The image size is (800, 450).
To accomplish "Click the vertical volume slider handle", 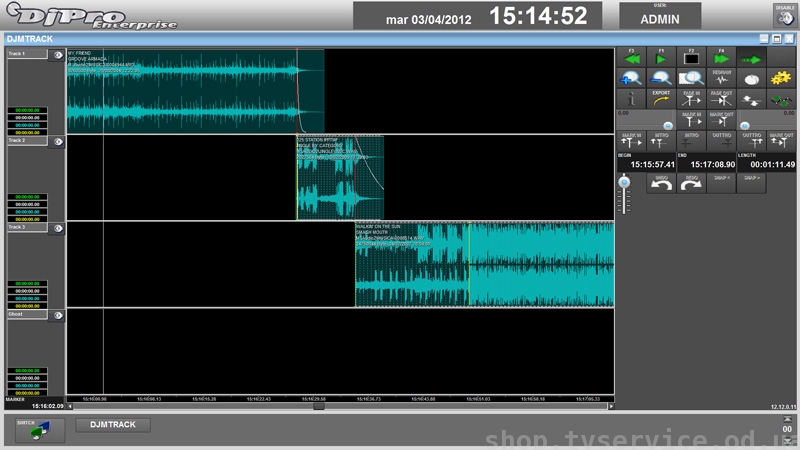I will pos(625,182).
